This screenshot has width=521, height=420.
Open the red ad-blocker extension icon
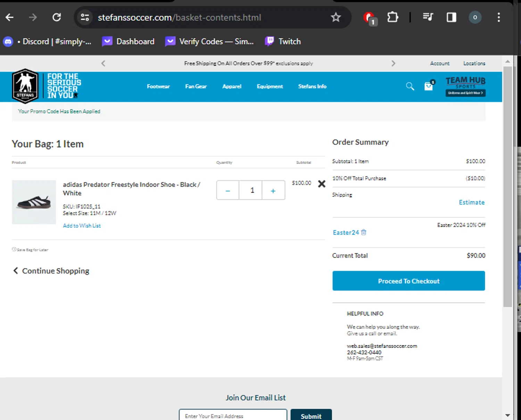pyautogui.click(x=370, y=18)
